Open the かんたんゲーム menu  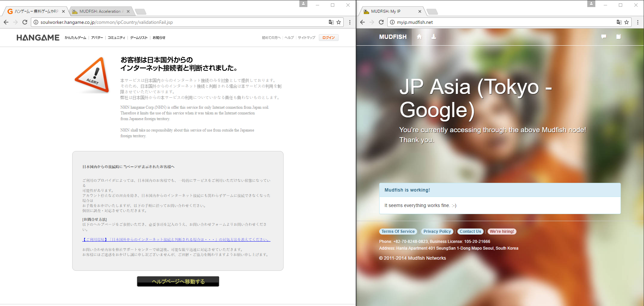(76, 38)
